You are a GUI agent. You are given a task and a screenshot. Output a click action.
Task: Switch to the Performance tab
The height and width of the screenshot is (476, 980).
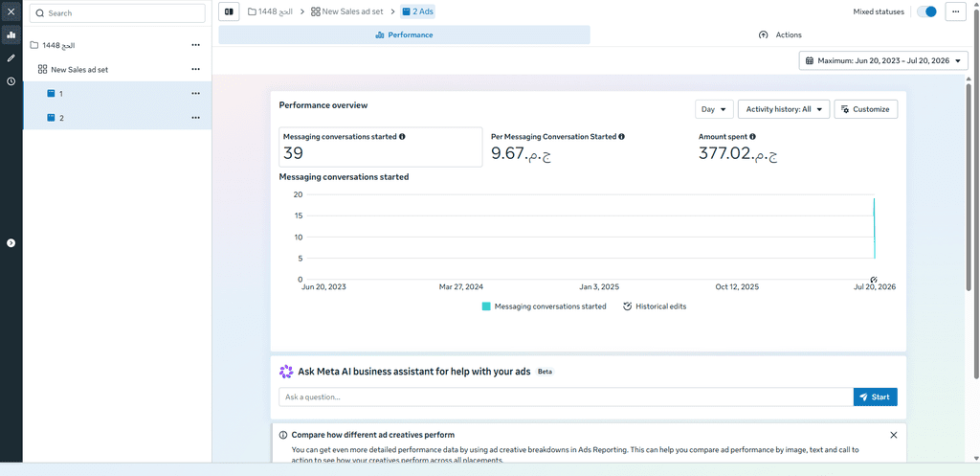pos(405,35)
